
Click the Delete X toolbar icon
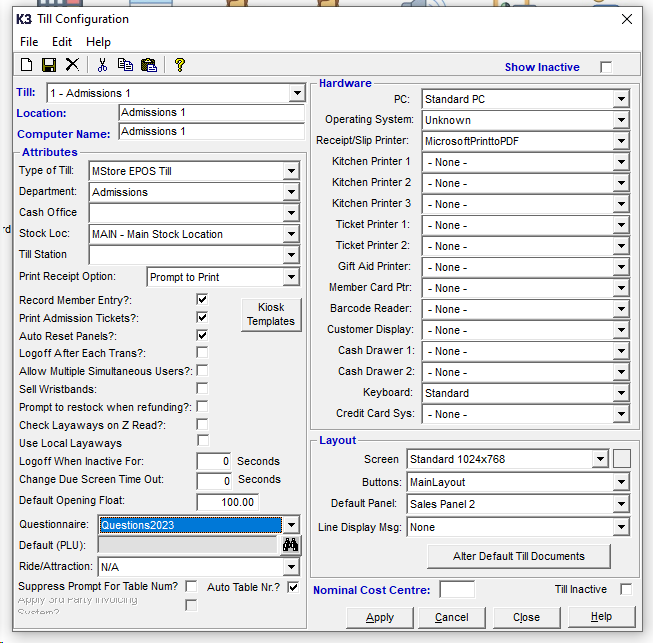[72, 64]
